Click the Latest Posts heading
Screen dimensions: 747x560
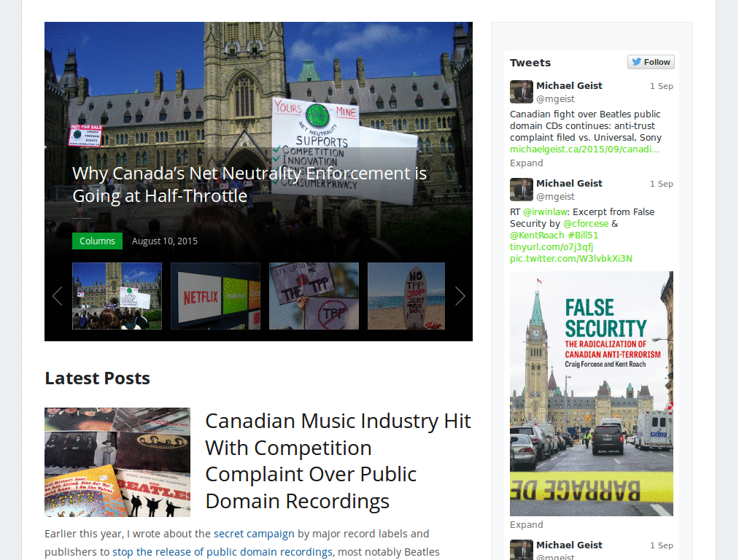click(x=97, y=378)
